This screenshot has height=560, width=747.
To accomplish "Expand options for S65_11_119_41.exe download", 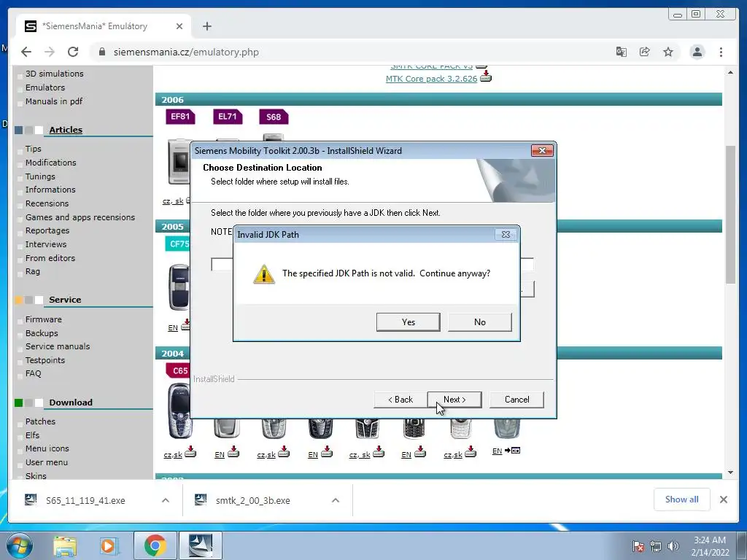I will coord(166,500).
